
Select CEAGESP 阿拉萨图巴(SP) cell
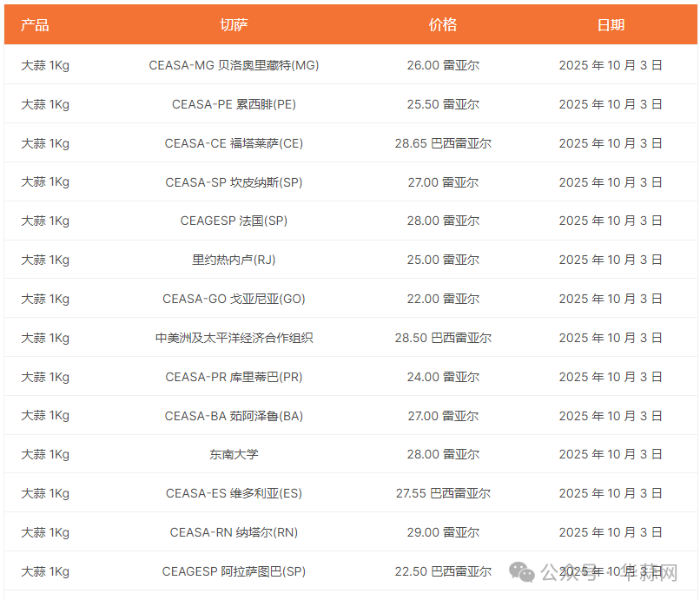click(234, 571)
